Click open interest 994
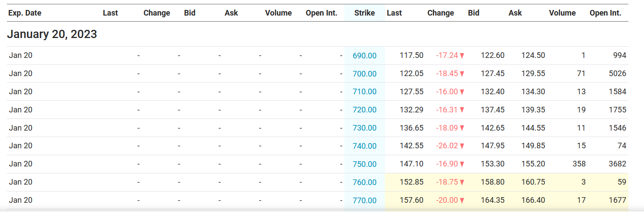 tap(619, 55)
